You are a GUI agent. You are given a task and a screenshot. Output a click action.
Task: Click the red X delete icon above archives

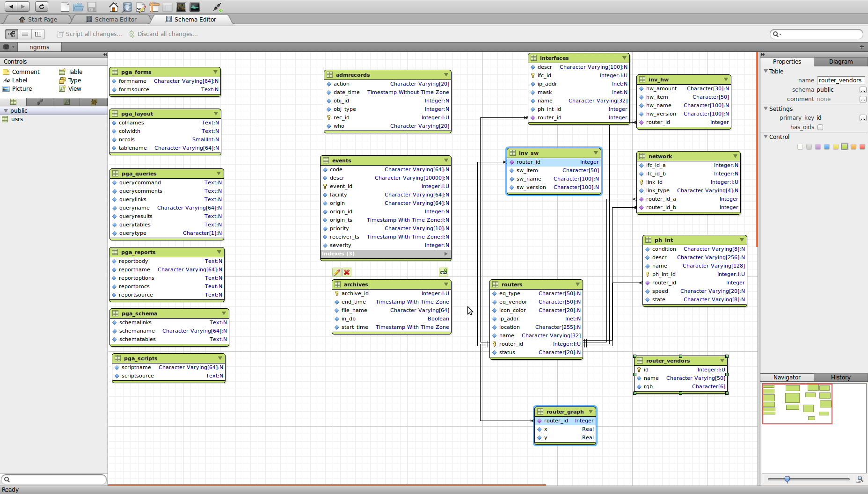[x=347, y=272]
